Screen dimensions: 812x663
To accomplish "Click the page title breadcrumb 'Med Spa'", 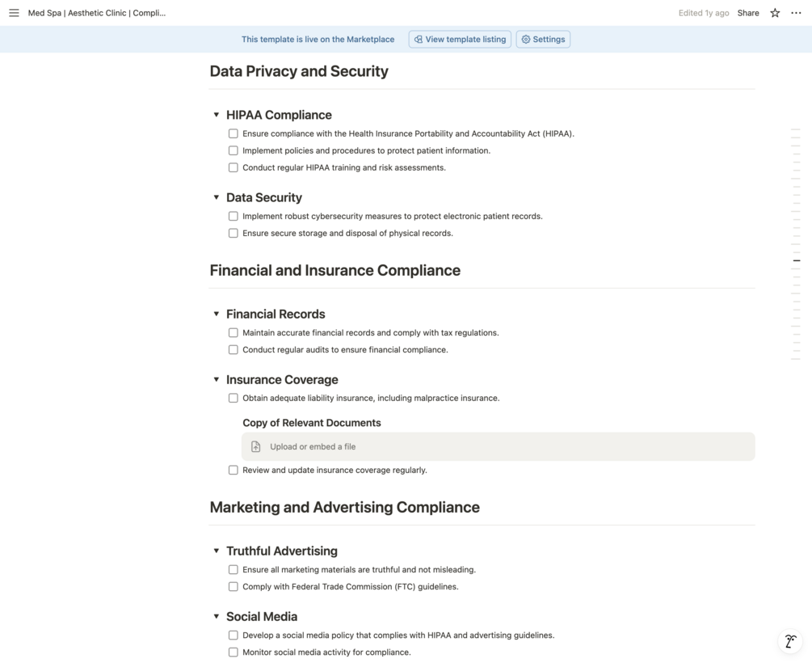I will pos(97,13).
